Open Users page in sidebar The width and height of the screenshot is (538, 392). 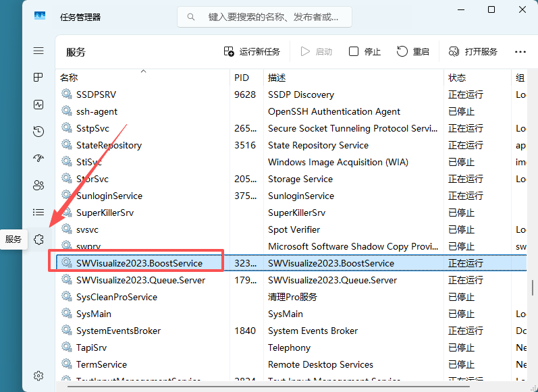pyautogui.click(x=38, y=185)
